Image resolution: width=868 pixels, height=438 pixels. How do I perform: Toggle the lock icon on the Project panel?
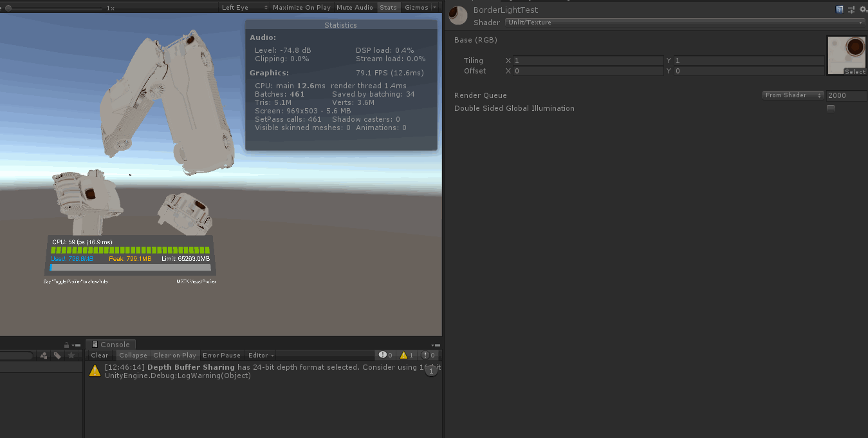point(67,345)
